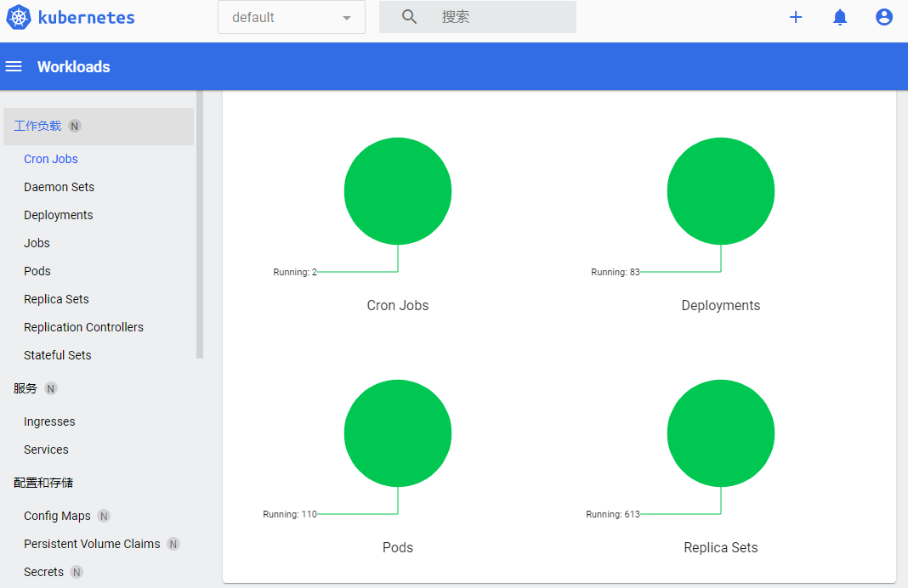Screen dimensions: 908x588
Task: Open Stateful Sets in the sidebar
Action: tap(57, 355)
